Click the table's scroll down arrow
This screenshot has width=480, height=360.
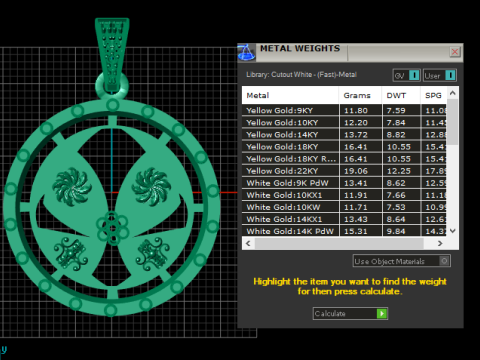click(x=452, y=231)
